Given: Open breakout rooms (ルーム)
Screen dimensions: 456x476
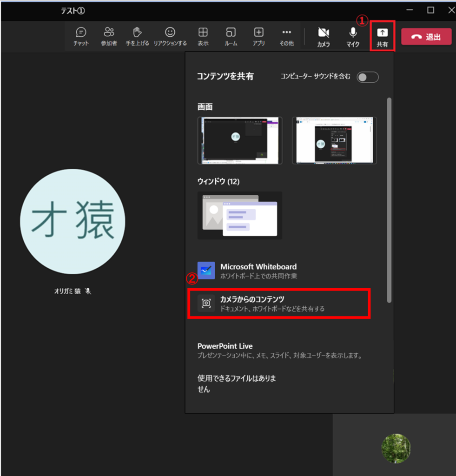Looking at the screenshot, I should tap(231, 37).
